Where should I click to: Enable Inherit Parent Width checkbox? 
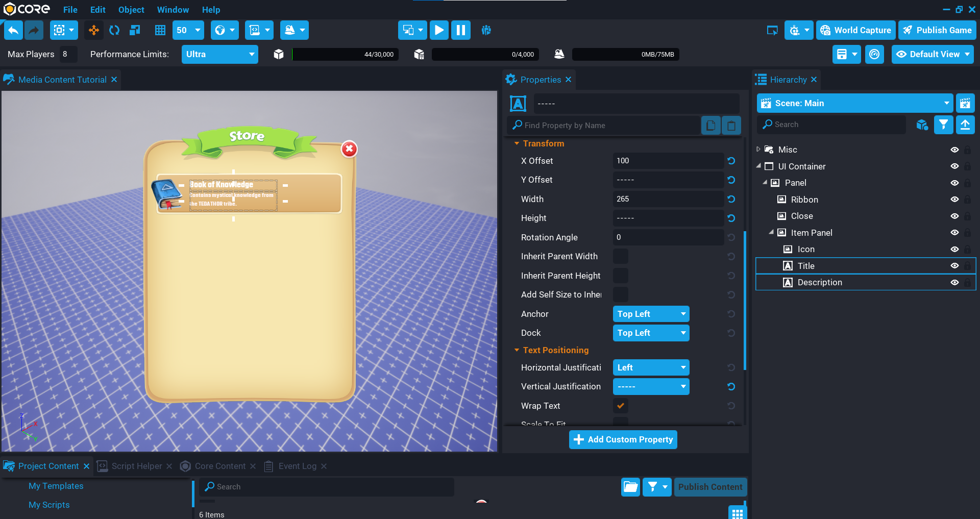click(621, 256)
